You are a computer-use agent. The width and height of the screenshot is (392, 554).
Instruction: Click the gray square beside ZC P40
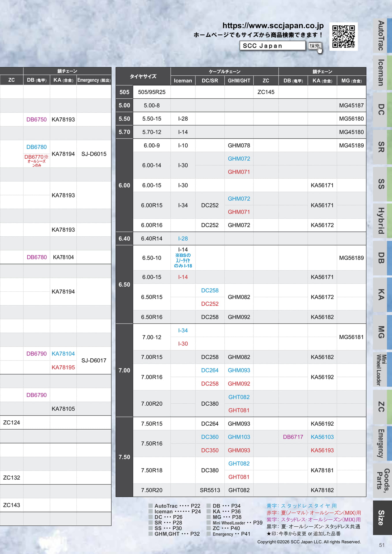[209, 528]
